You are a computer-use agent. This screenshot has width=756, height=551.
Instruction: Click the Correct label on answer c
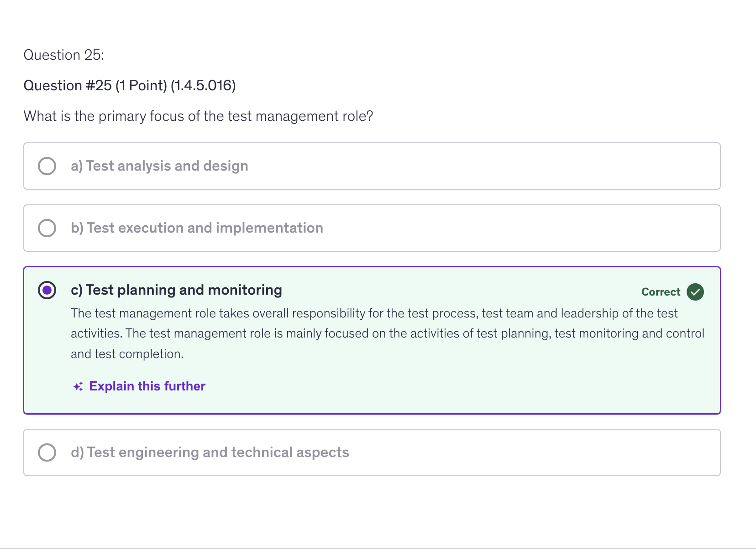pyautogui.click(x=661, y=292)
